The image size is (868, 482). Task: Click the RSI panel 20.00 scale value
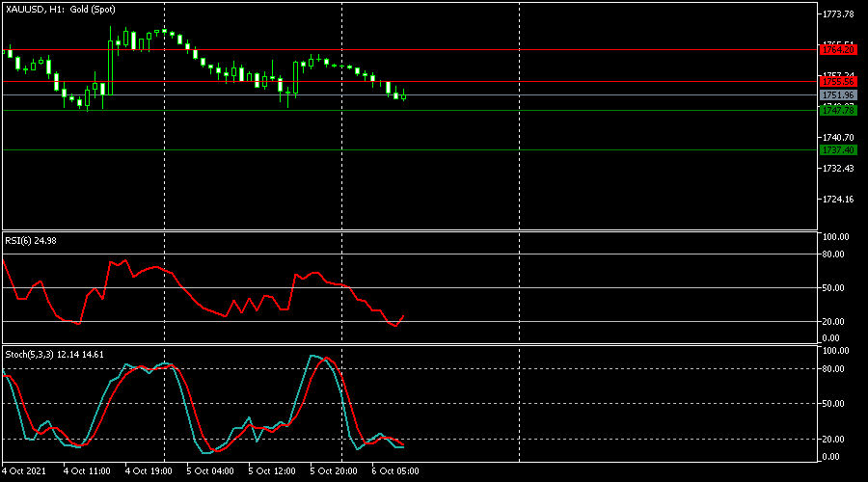click(833, 322)
